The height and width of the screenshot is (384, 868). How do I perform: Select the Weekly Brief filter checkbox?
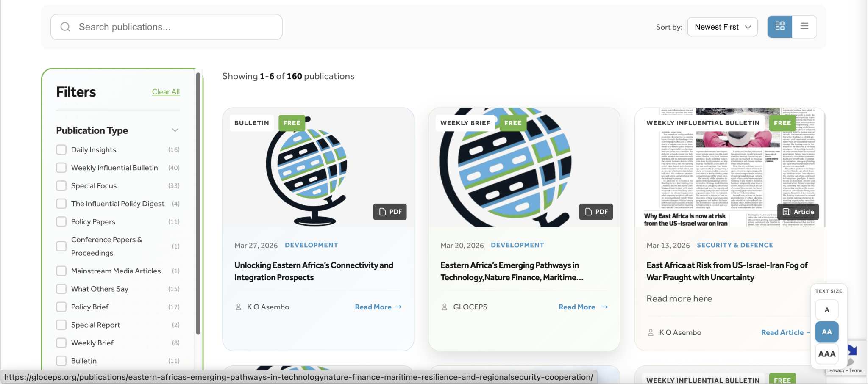click(x=61, y=343)
